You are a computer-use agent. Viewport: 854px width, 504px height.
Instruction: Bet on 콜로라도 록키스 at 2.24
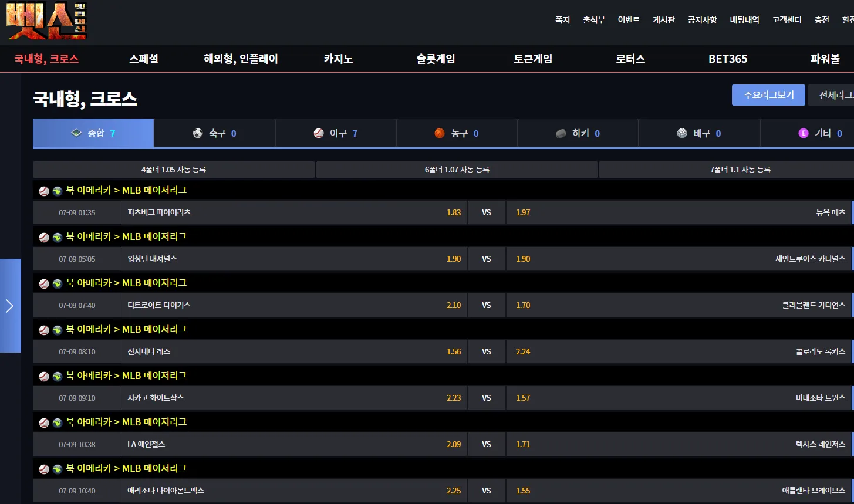[x=680, y=351]
